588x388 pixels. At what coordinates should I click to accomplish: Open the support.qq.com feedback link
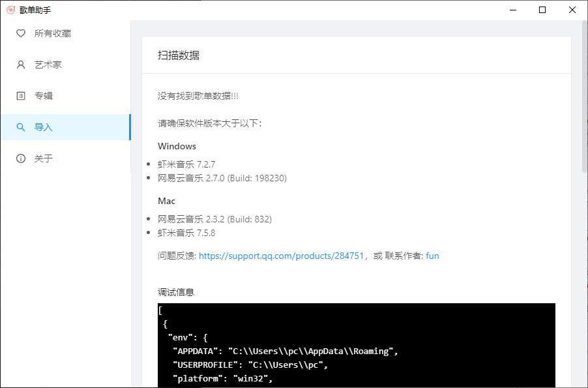[x=281, y=256]
